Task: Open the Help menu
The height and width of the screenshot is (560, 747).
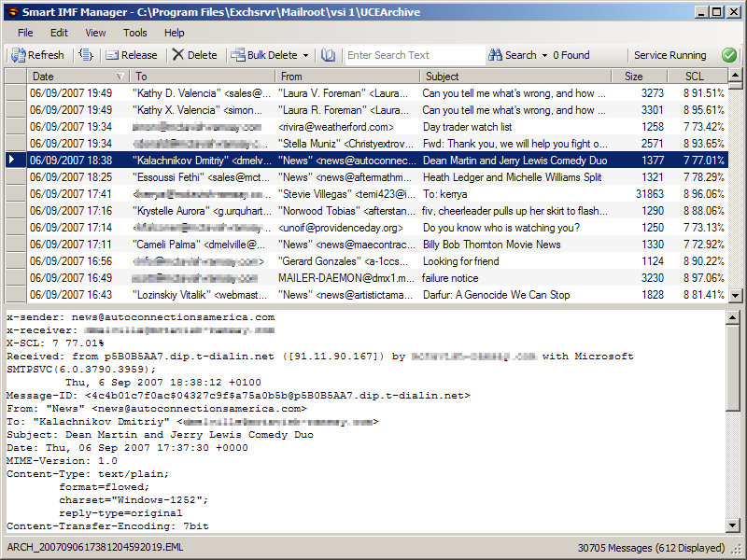Action: click(175, 33)
